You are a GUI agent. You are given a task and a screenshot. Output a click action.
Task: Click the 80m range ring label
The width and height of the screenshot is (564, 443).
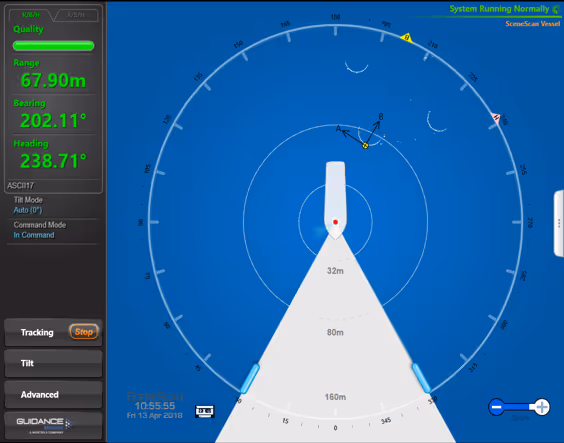335,332
